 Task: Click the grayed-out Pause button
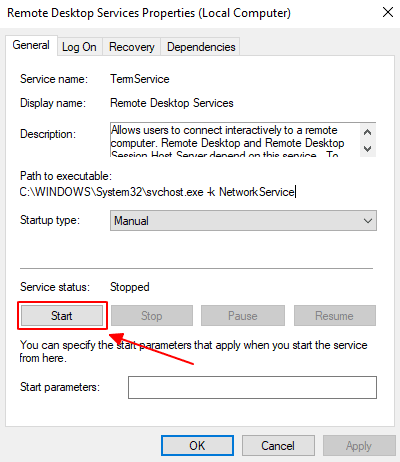243,316
